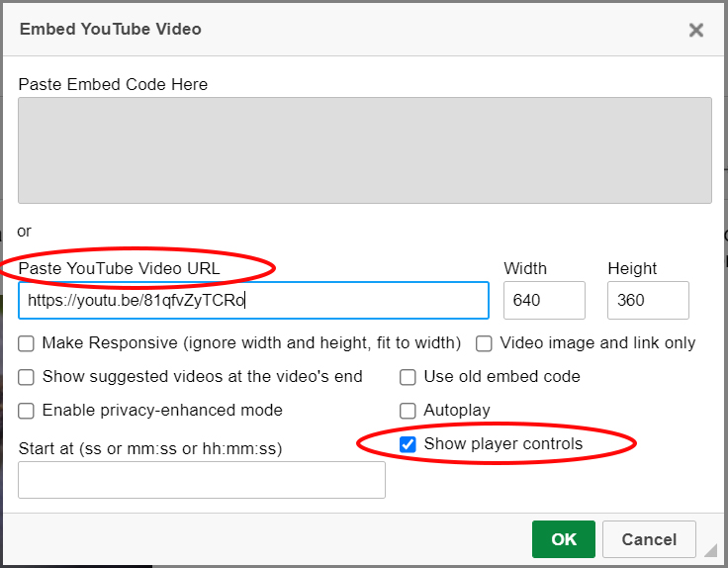Close the Embed YouTube Video dialog
Viewport: 728px width, 568px height.
(x=696, y=30)
